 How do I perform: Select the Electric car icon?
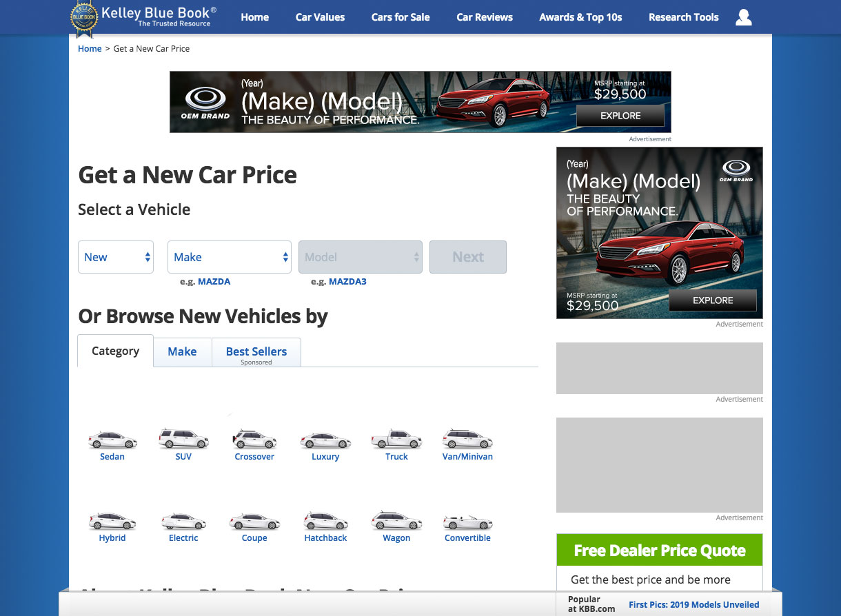tap(183, 522)
